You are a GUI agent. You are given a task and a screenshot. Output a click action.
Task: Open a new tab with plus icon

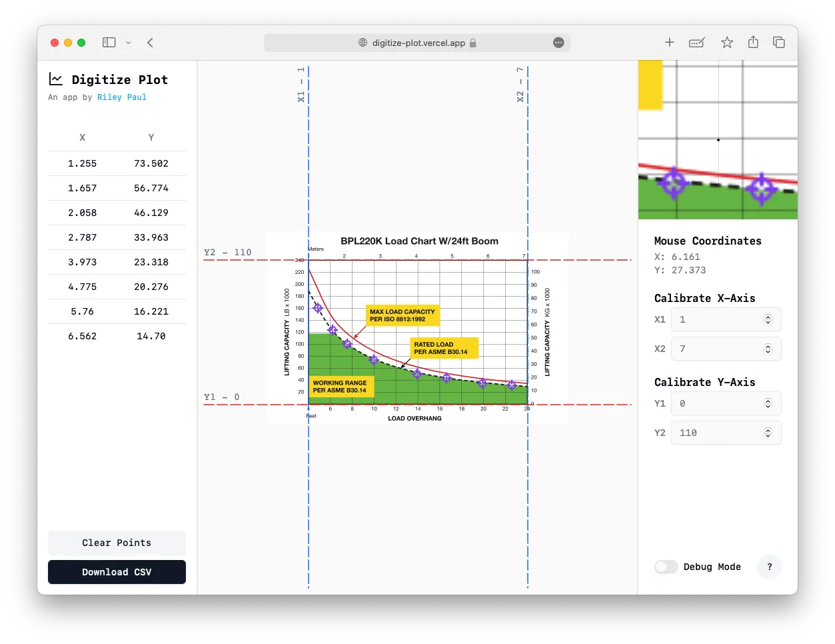pos(669,43)
